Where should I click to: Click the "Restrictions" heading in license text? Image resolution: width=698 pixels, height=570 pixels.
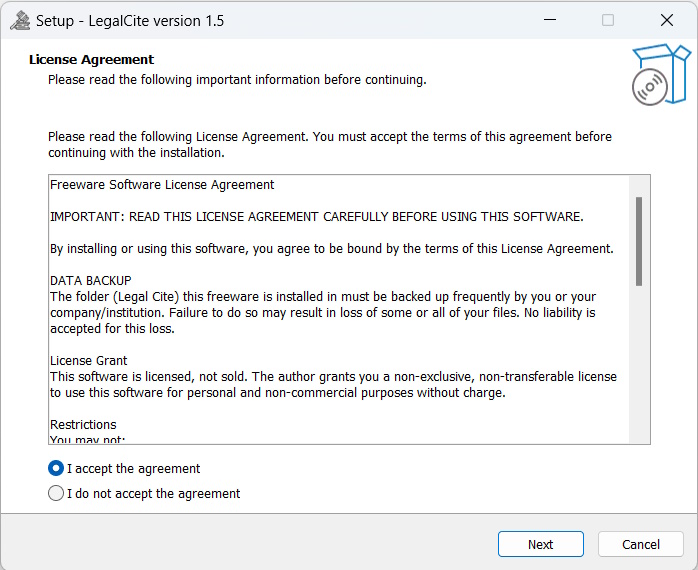[x=83, y=425]
